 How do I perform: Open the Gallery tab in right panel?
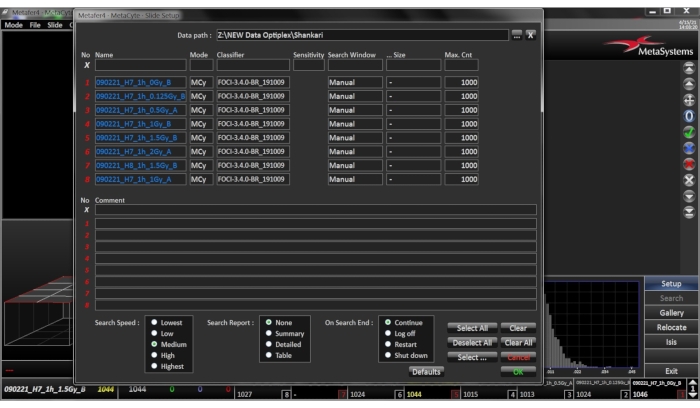point(671,313)
